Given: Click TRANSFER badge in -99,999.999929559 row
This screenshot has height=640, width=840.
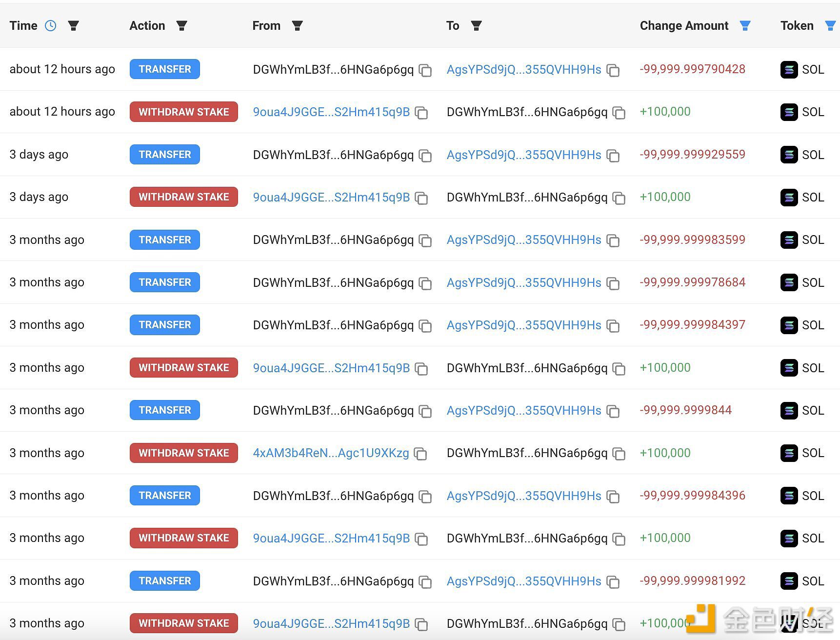Looking at the screenshot, I should click(165, 155).
